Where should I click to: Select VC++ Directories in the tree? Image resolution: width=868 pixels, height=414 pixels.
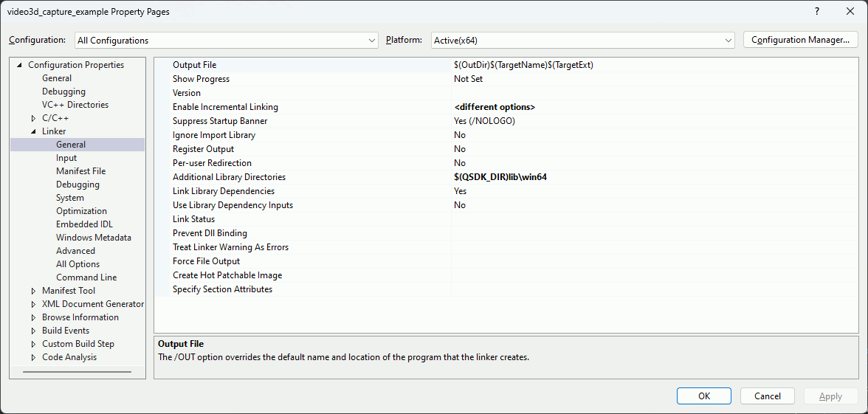click(75, 105)
